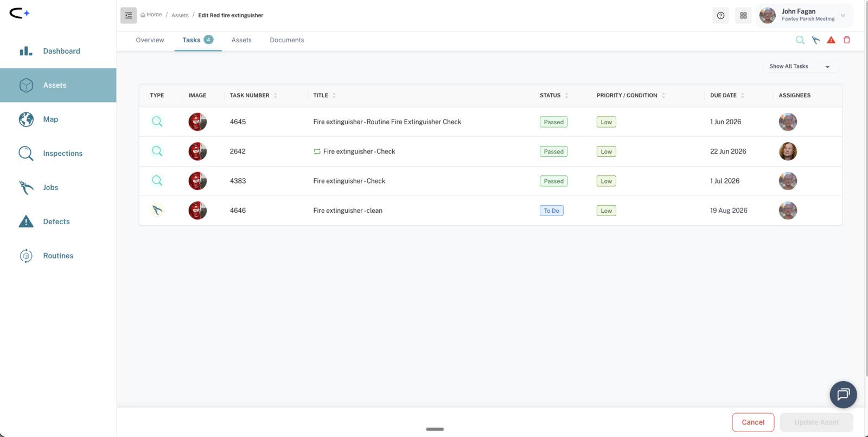Click the pliers job icon in top toolbar
The image size is (868, 437).
point(815,40)
